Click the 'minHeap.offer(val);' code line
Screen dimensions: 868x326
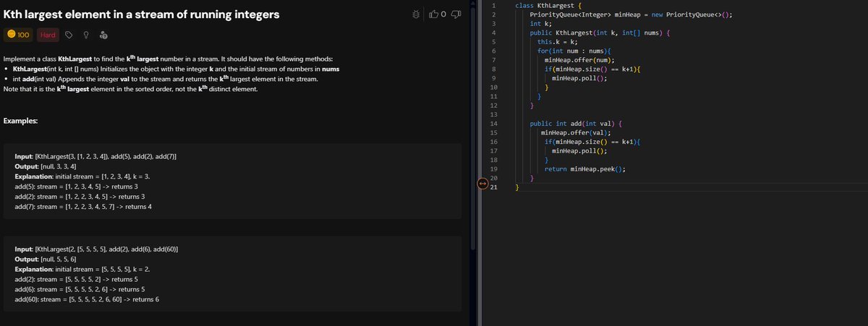point(576,132)
